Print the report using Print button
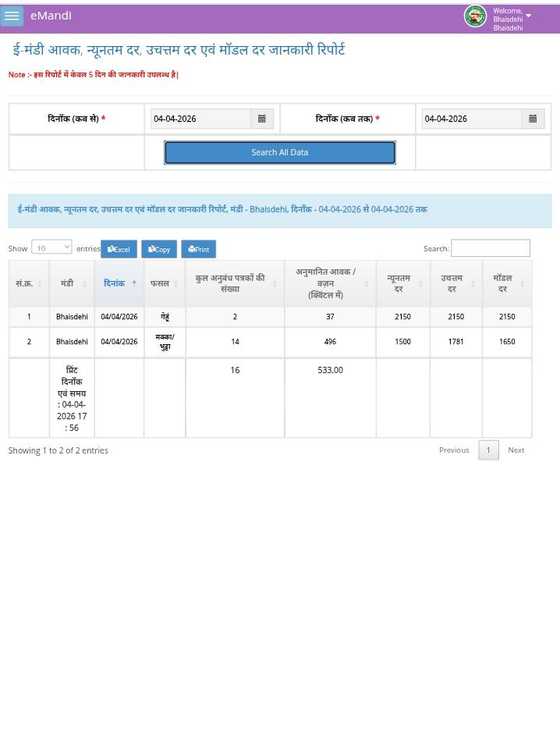The image size is (560, 754). point(198,249)
